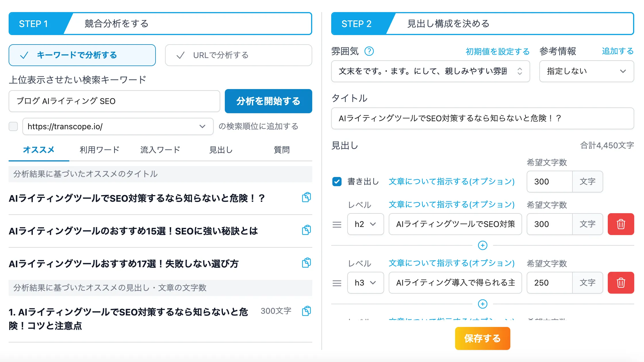Viewport: 644px width, 362px height.
Task: Switch to the 質問 tab
Action: coord(282,150)
